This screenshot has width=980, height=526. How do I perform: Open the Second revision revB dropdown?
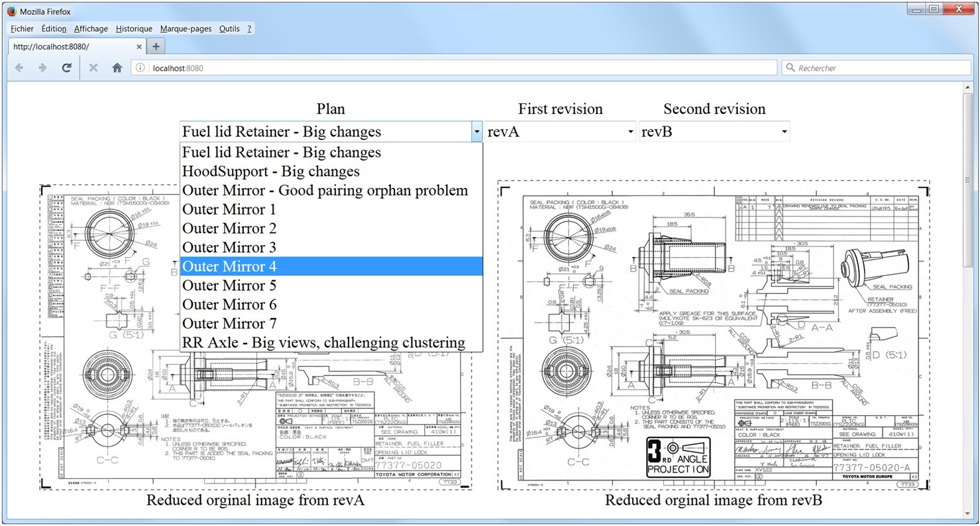(714, 131)
